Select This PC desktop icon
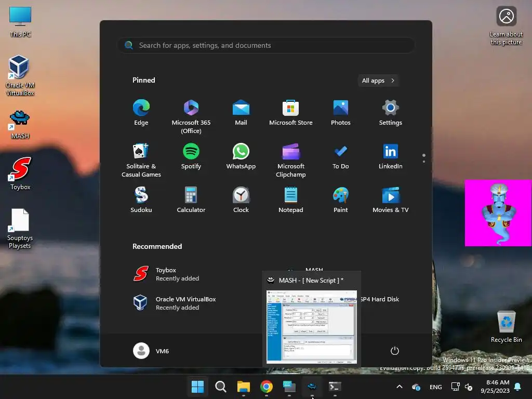 click(x=20, y=22)
